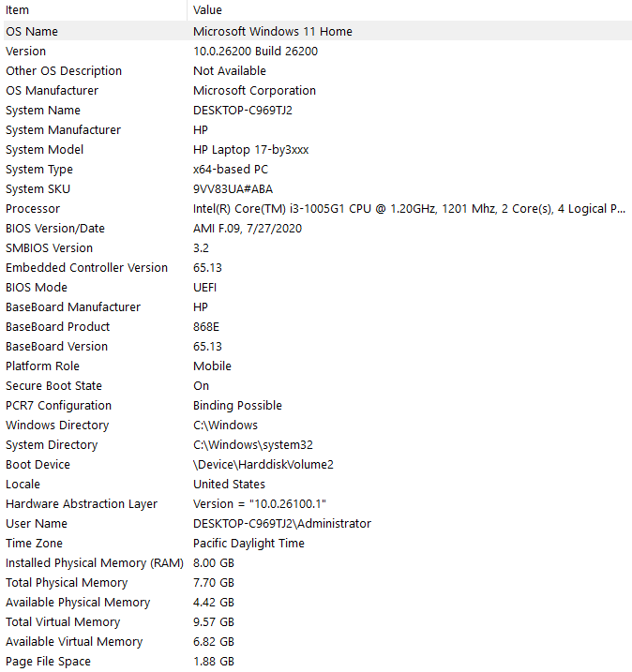Select the C:\Windows\system32 value
This screenshot has width=632, height=672.
click(x=253, y=445)
